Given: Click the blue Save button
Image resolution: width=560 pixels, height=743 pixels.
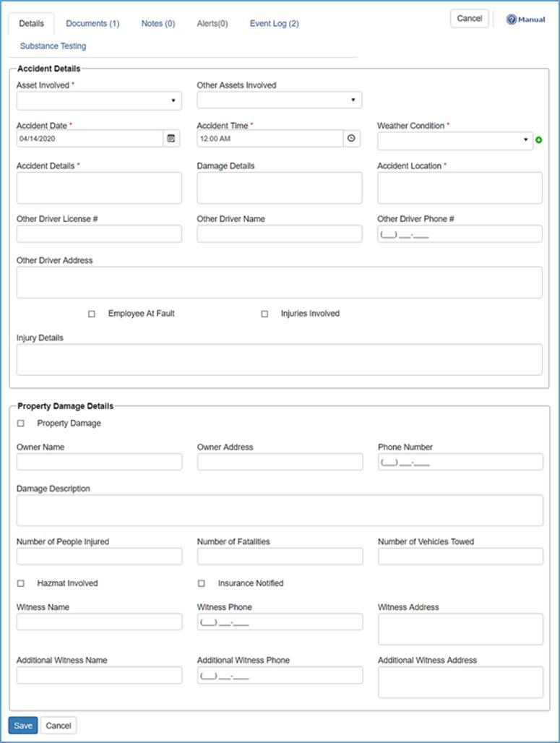Looking at the screenshot, I should (x=23, y=726).
